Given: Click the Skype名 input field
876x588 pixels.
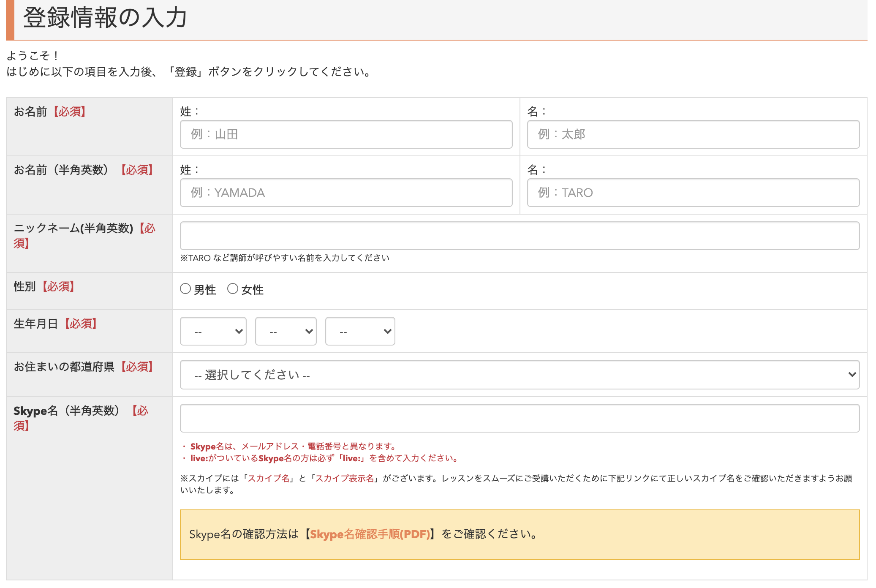Looking at the screenshot, I should pos(520,418).
